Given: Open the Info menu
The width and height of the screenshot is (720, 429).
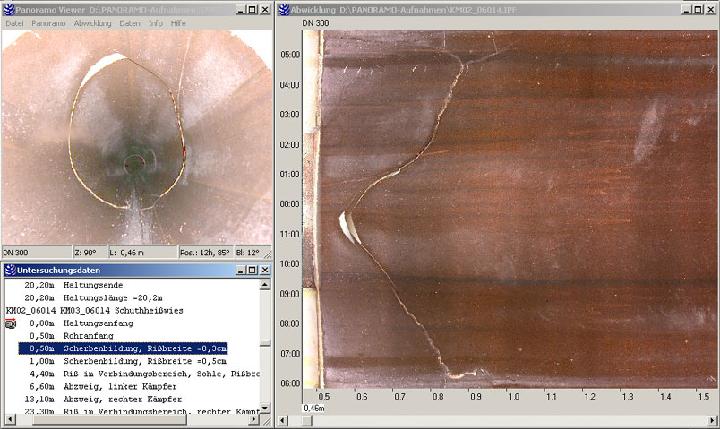Looking at the screenshot, I should click(156, 23).
